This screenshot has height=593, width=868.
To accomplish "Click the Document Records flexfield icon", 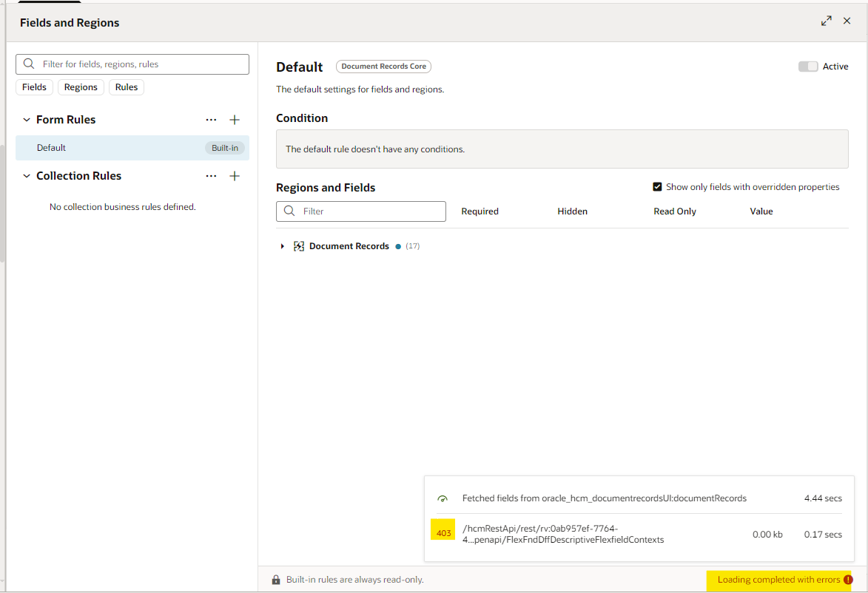I will click(298, 245).
